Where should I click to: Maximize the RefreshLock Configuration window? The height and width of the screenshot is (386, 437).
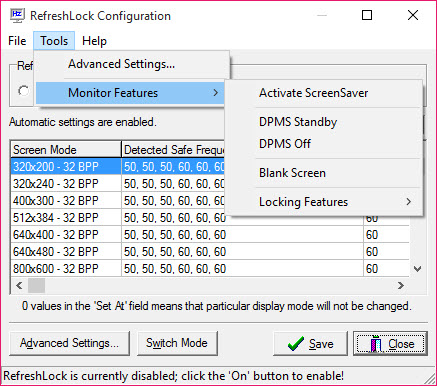click(x=367, y=15)
